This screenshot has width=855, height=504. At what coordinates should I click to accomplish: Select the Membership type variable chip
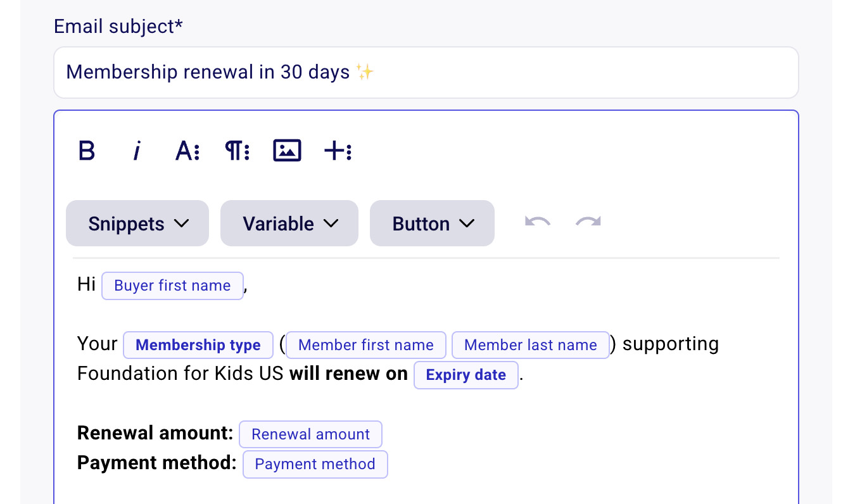tap(198, 345)
